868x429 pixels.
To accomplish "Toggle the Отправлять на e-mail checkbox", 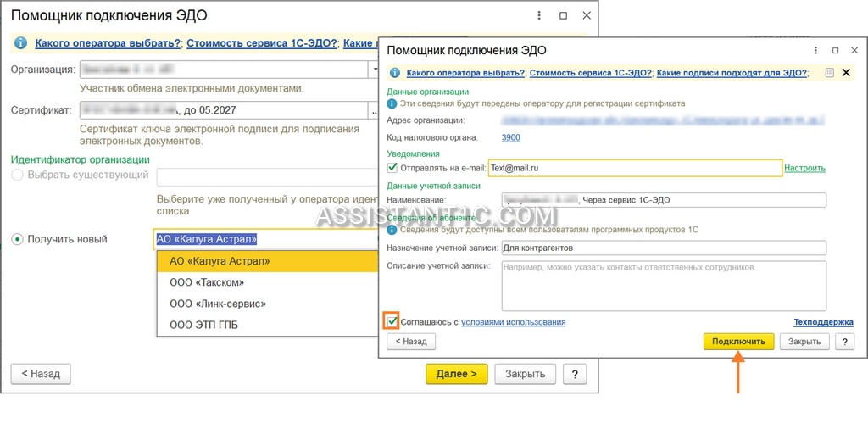I will coord(392,167).
